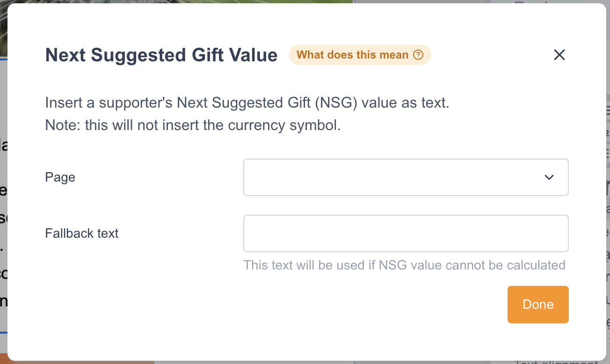610x364 pixels.
Task: Click the currency symbol note text
Action: [x=193, y=125]
